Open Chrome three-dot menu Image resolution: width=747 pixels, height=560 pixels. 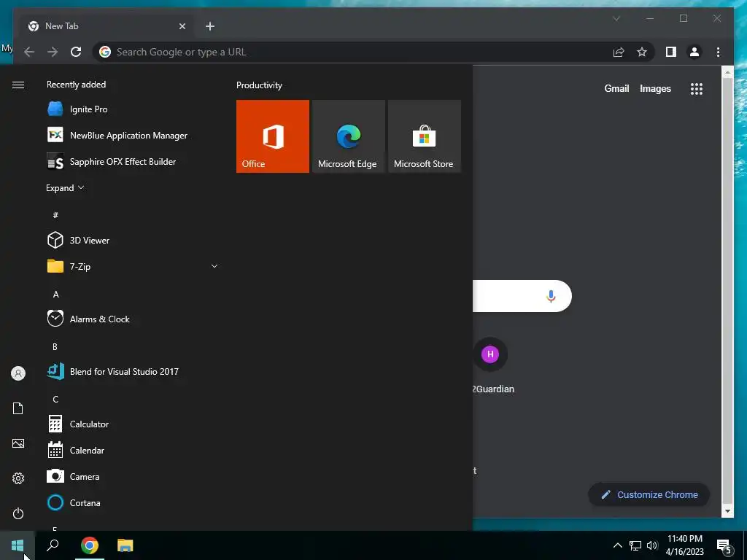click(718, 52)
